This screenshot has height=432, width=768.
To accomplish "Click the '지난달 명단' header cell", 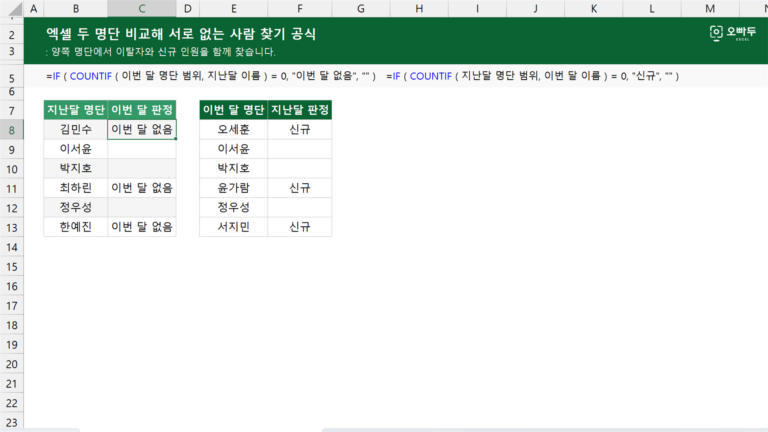I will pyautogui.click(x=75, y=110).
